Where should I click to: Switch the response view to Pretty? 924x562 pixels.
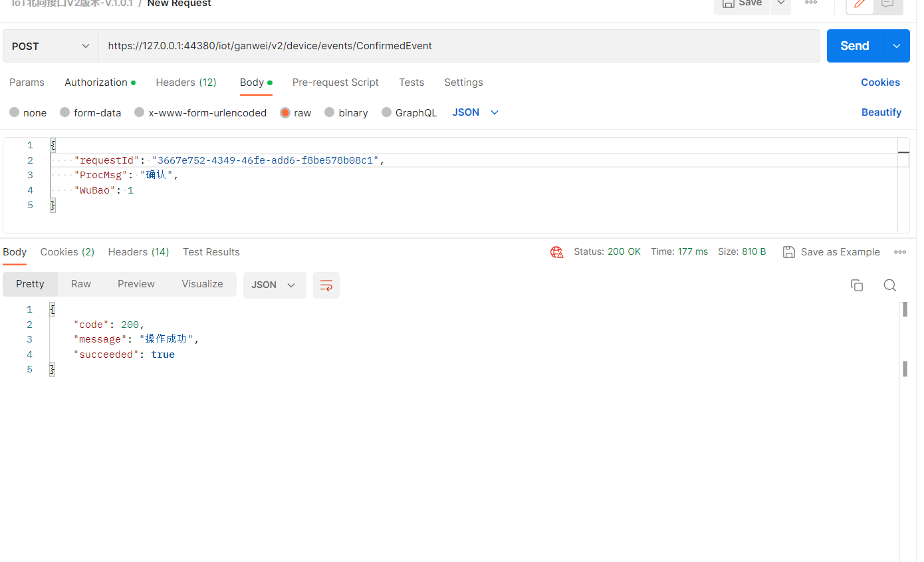pos(30,284)
